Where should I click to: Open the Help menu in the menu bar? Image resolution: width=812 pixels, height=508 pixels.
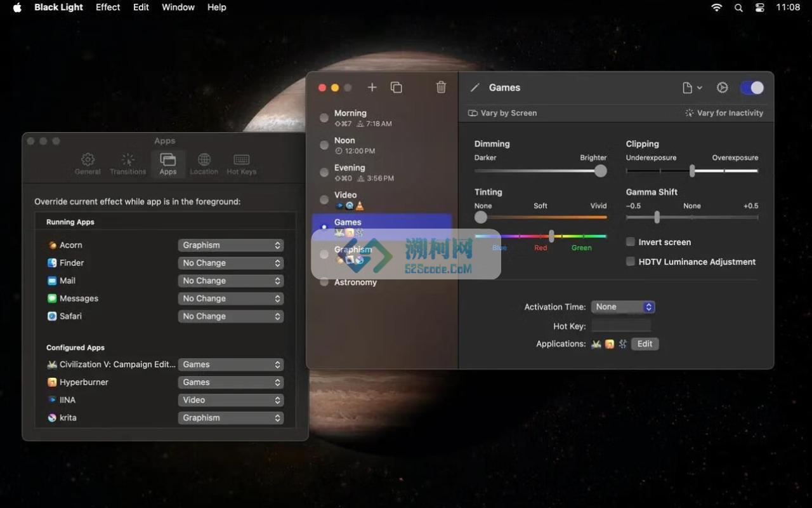point(217,8)
